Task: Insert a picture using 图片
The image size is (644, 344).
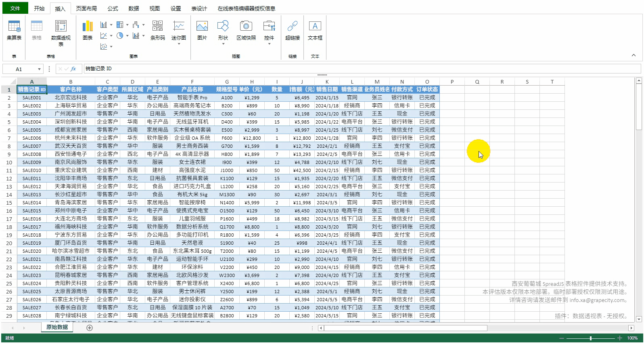Action: pyautogui.click(x=202, y=30)
